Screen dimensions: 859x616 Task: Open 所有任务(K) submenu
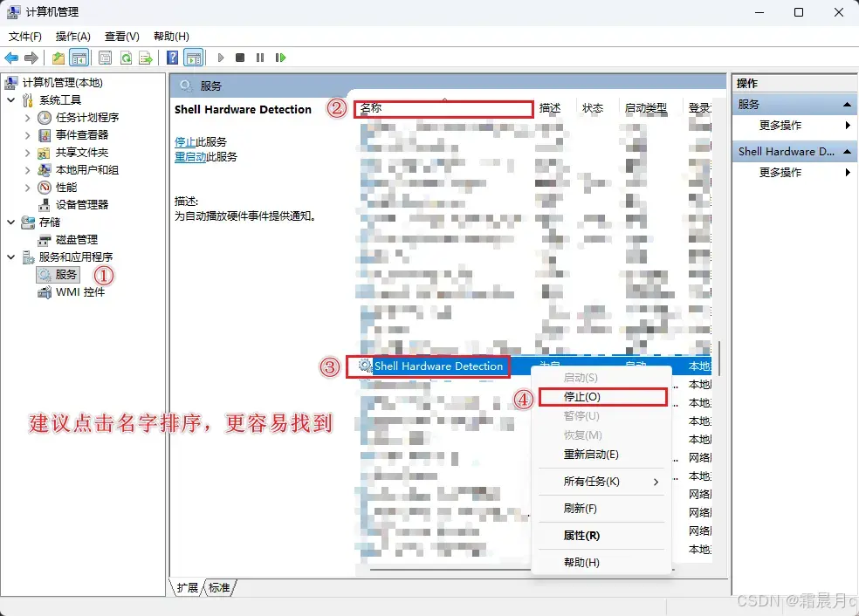click(601, 482)
